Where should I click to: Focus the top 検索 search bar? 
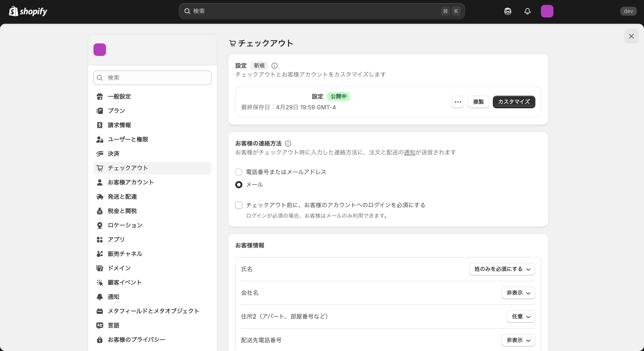[x=322, y=11]
